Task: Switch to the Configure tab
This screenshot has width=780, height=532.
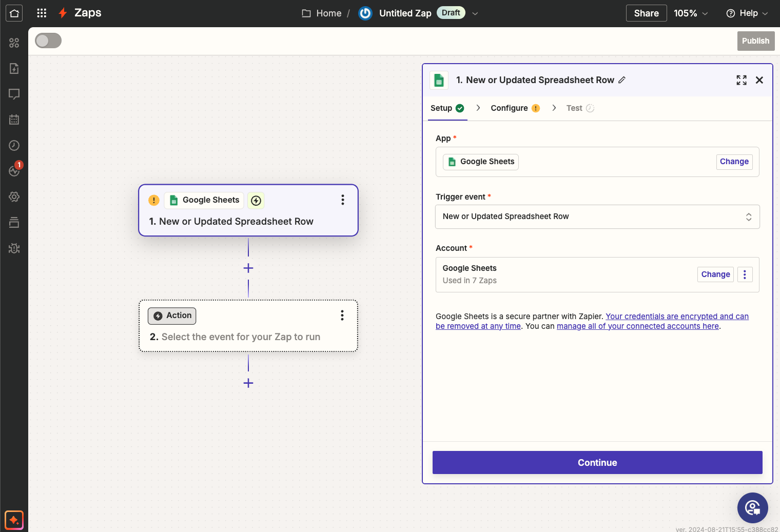Action: (x=509, y=108)
